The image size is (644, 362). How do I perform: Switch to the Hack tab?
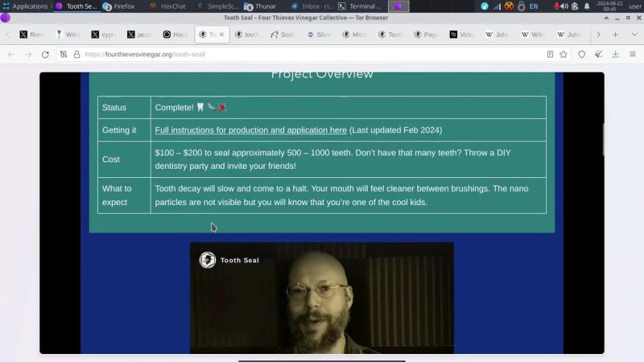pyautogui.click(x=175, y=35)
